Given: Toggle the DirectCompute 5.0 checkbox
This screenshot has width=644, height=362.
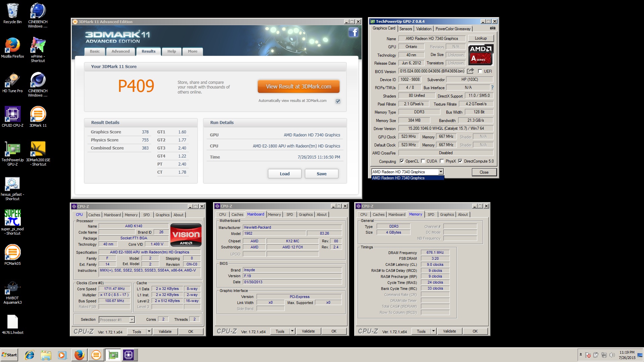Looking at the screenshot, I should 460,161.
